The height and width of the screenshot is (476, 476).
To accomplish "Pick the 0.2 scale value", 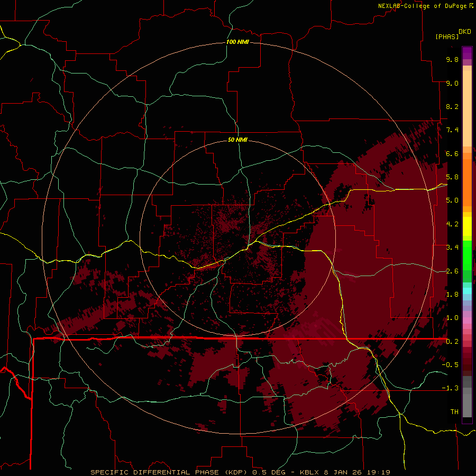I will pyautogui.click(x=452, y=342).
